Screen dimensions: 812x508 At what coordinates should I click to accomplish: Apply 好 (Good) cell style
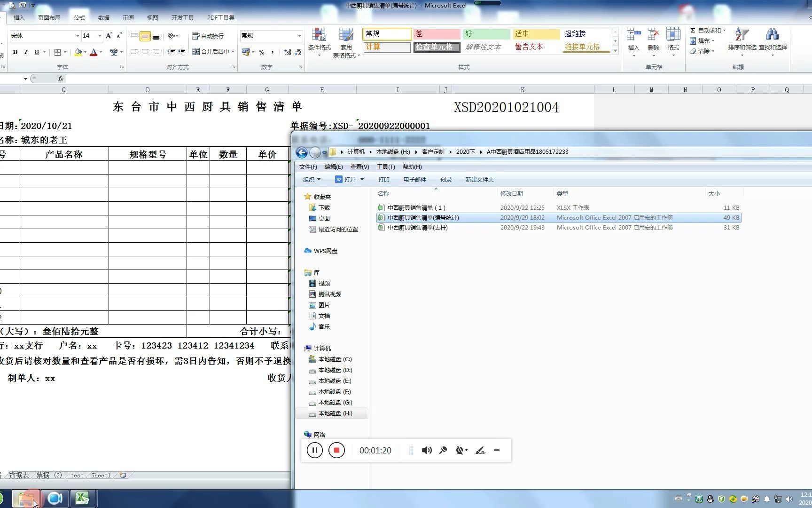[486, 34]
